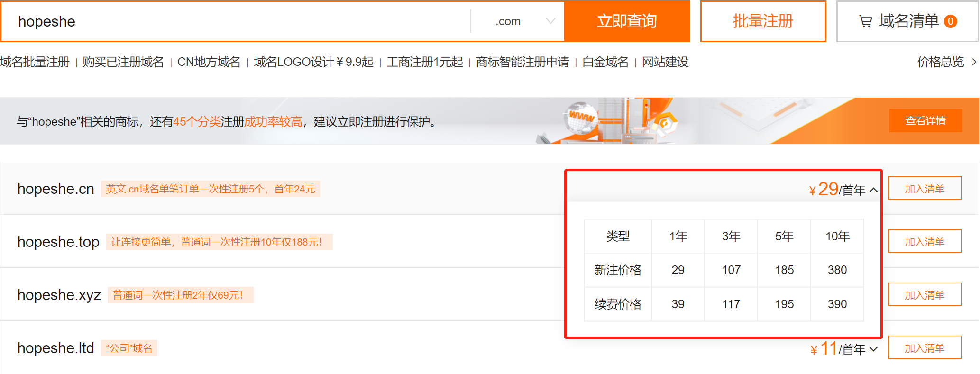Screen dimensions: 980x374
Task: Click the 新注价格 row label
Action: pos(618,270)
